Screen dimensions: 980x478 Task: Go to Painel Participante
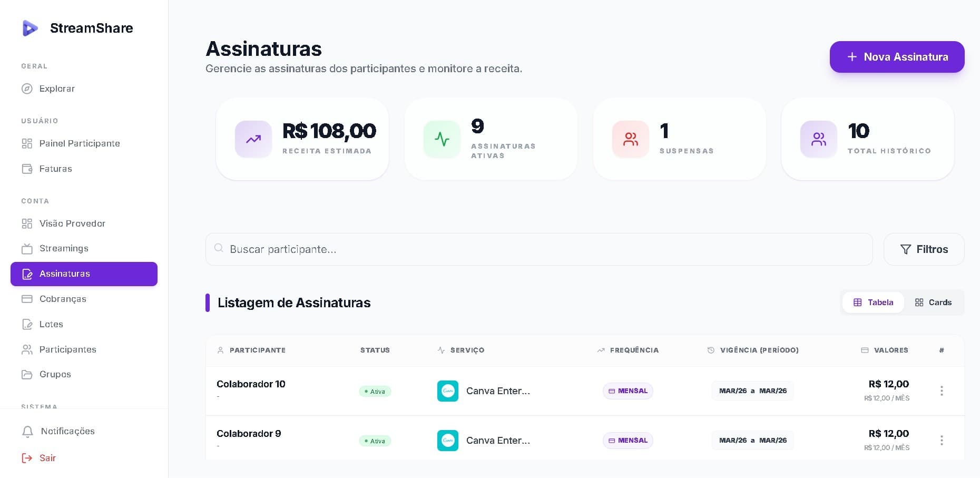coord(79,143)
